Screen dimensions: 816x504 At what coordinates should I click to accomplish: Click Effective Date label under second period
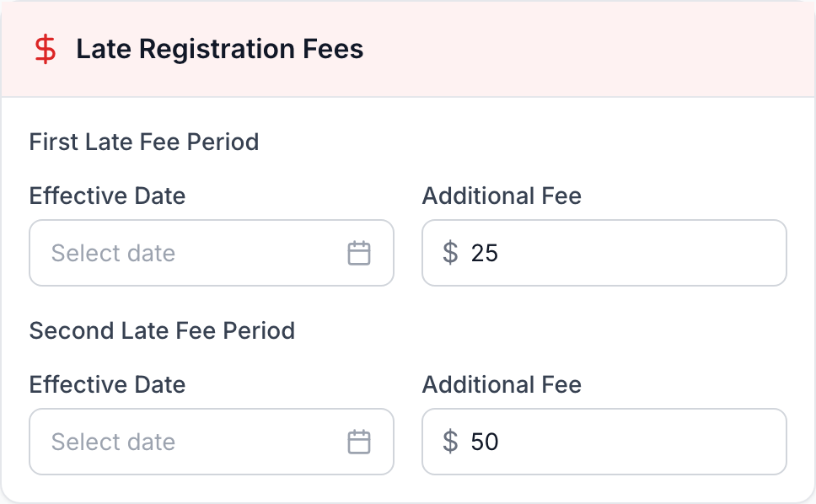click(x=107, y=385)
